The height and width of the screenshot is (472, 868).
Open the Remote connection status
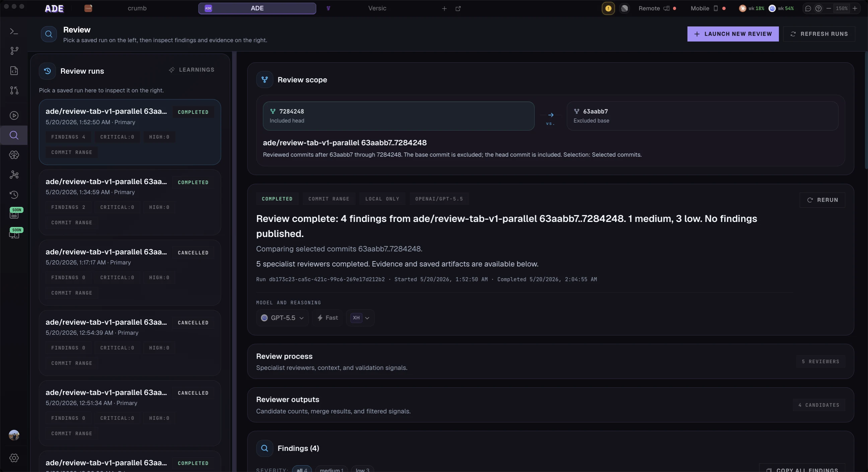[657, 8]
